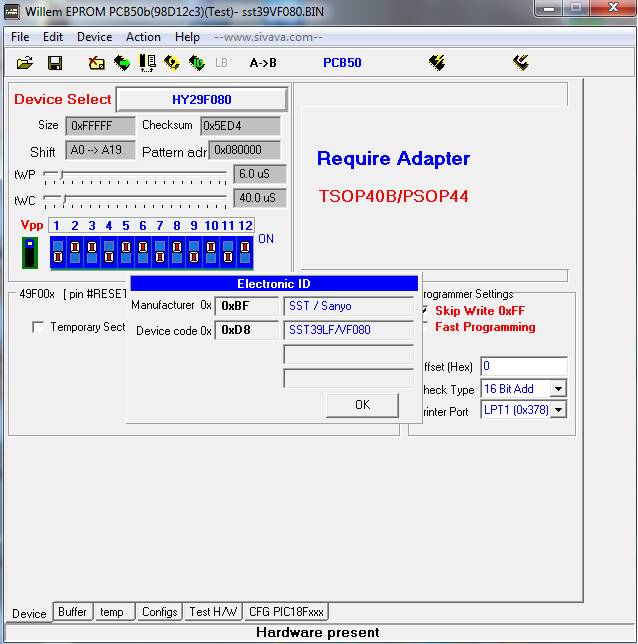
Task: Toggle DIP switch 9
Action: click(x=194, y=252)
